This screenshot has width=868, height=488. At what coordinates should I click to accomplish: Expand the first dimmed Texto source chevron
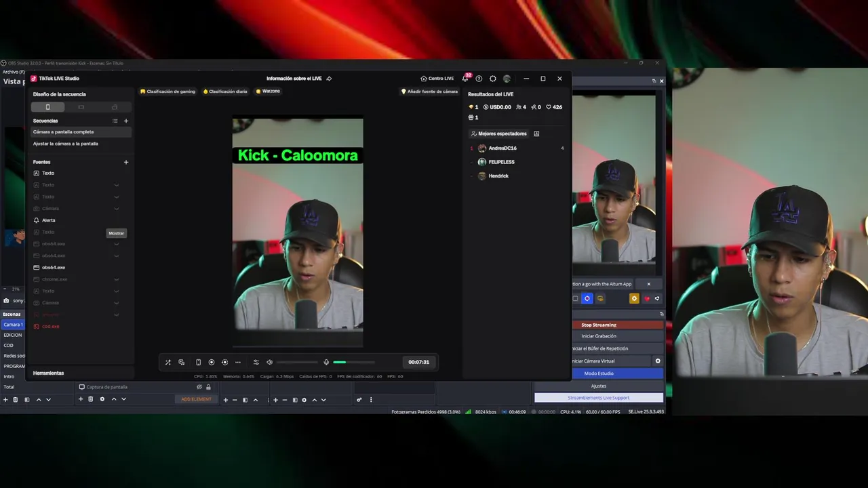pos(117,185)
